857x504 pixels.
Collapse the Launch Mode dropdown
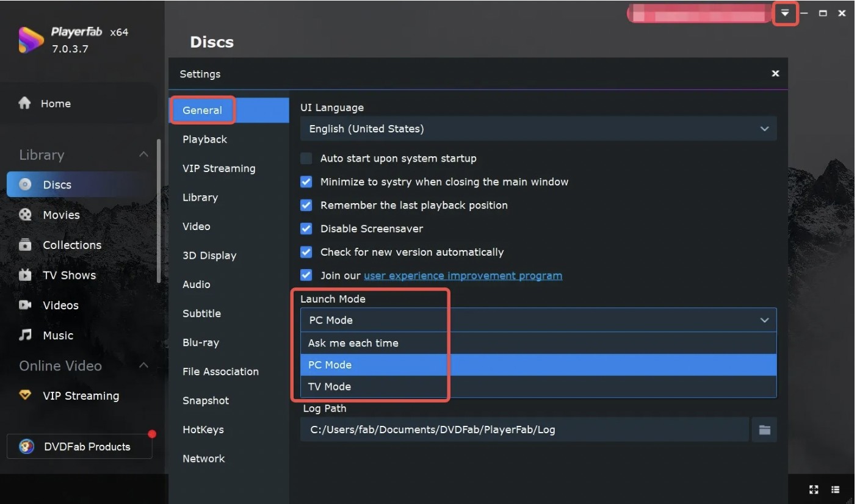point(538,320)
